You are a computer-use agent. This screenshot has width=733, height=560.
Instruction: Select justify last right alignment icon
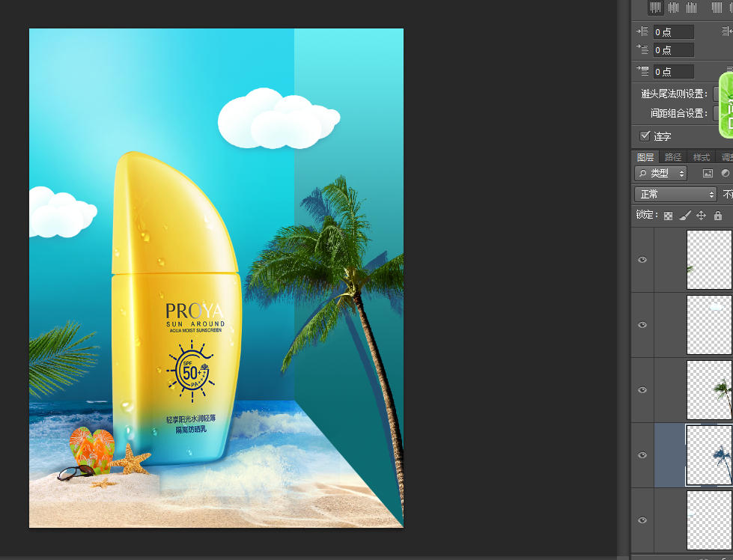click(x=691, y=7)
